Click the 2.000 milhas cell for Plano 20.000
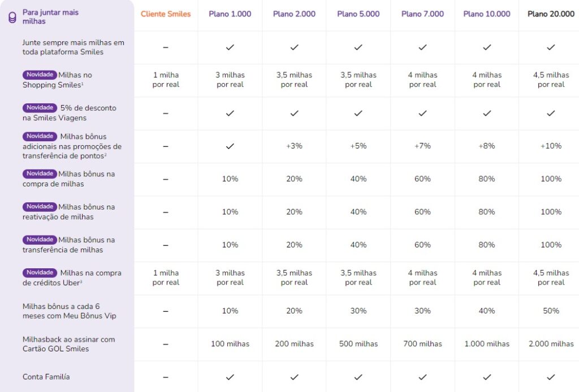The width and height of the screenshot is (579, 392). click(x=551, y=343)
